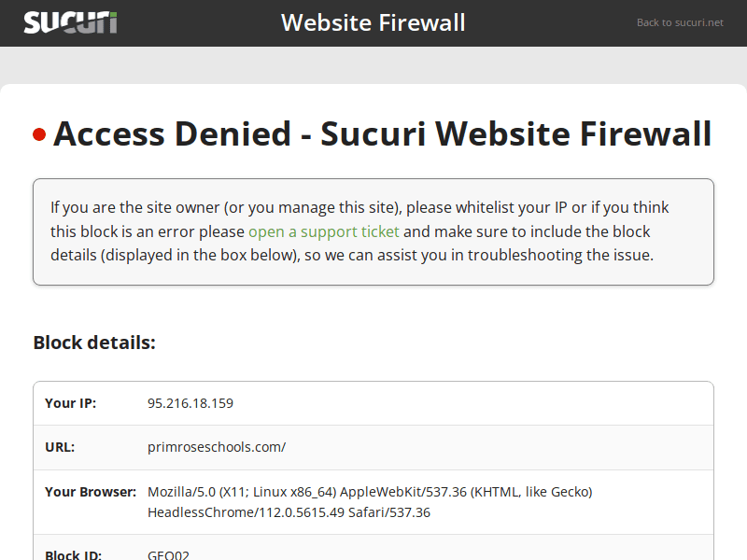Click the HeadlessChrome version text line
This screenshot has height=560, width=747.
289,512
